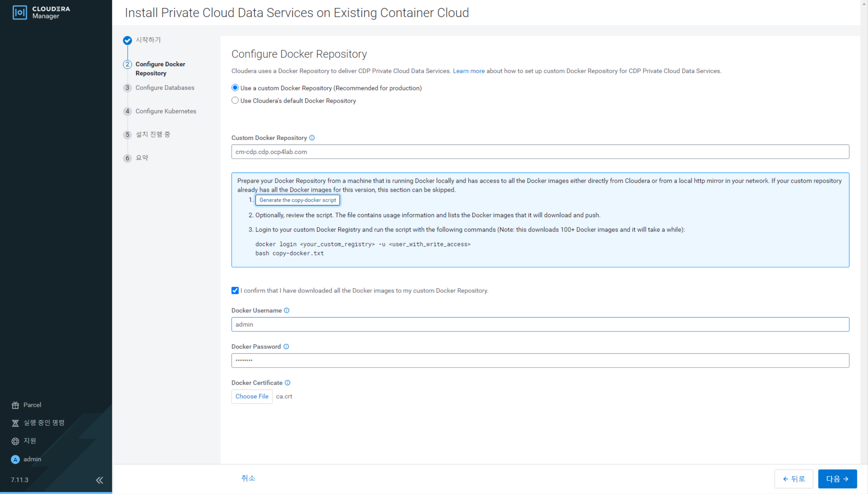Show info for Custom Docker Repository

tap(312, 138)
